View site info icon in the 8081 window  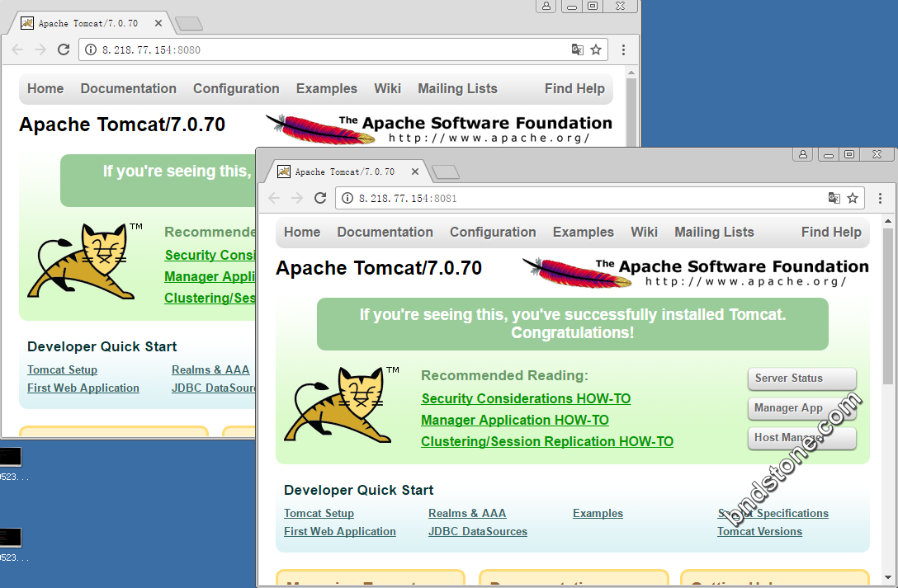(347, 198)
